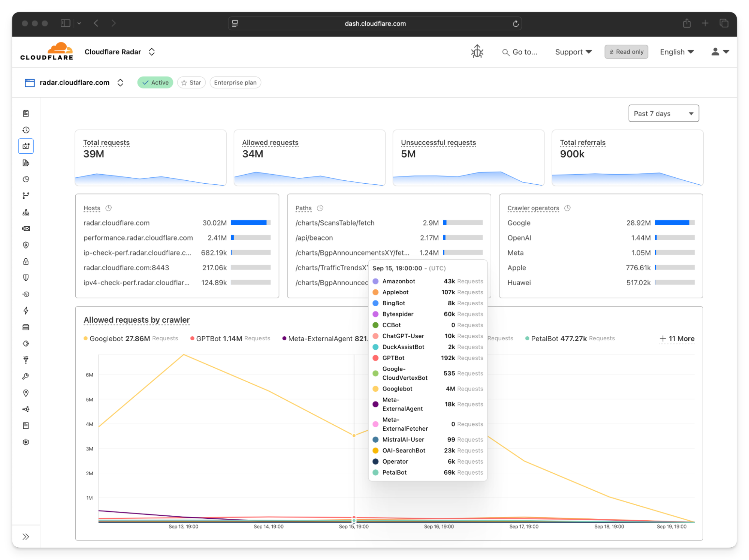The height and width of the screenshot is (560, 749).
Task: Open the Cloudflare Radar account switcher
Action: tap(119, 52)
